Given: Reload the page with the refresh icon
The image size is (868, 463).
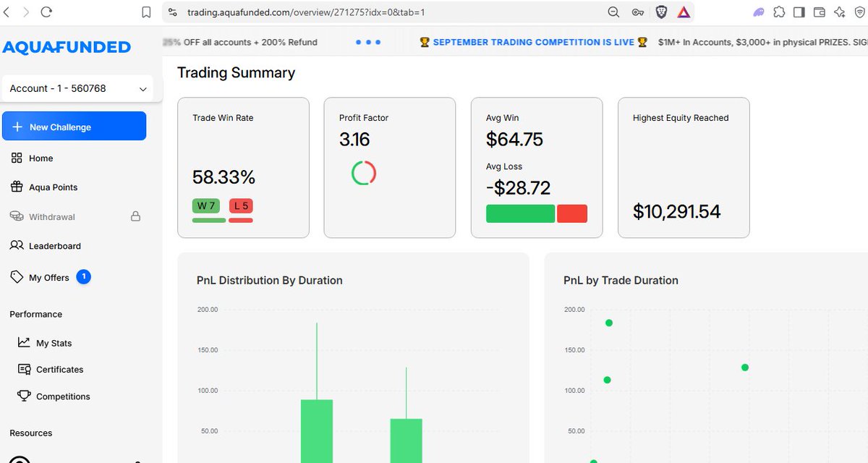Looking at the screenshot, I should point(46,12).
